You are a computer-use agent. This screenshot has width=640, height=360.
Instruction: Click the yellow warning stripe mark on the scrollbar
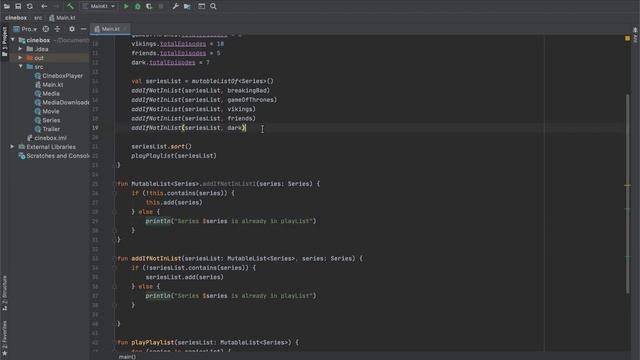pyautogui.click(x=627, y=185)
